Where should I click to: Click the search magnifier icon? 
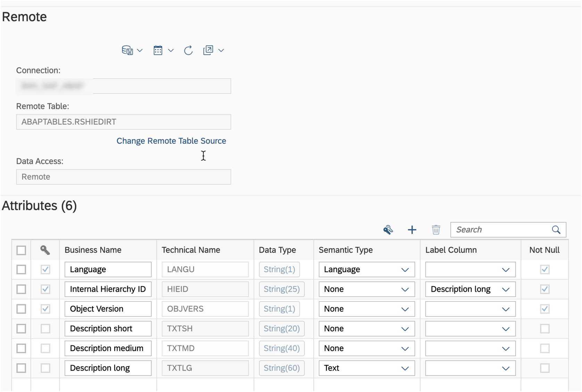point(556,230)
